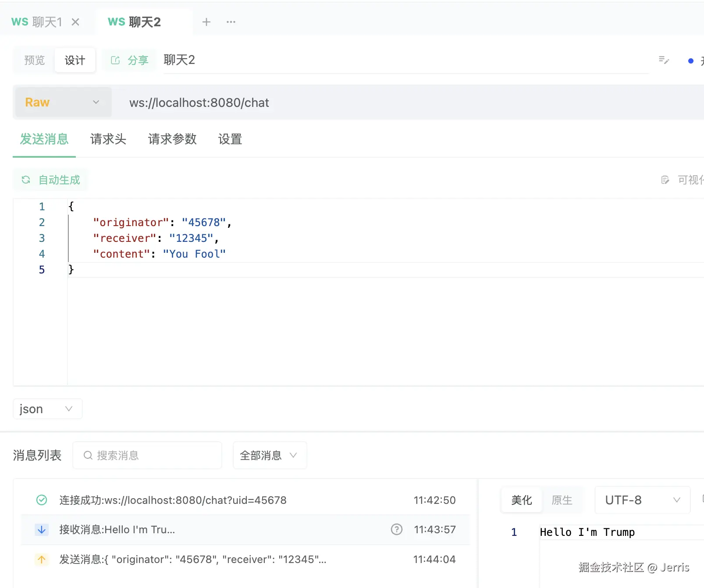Click the share icon next to 分享

115,60
